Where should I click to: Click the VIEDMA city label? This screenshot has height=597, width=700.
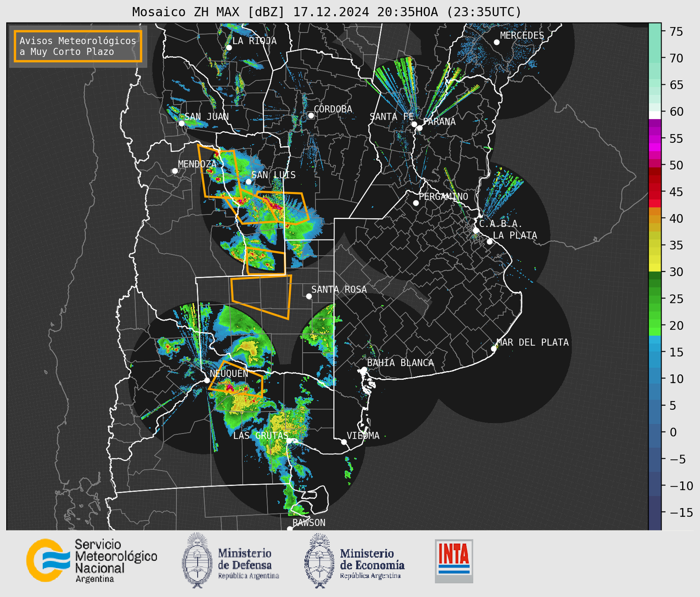tap(363, 436)
